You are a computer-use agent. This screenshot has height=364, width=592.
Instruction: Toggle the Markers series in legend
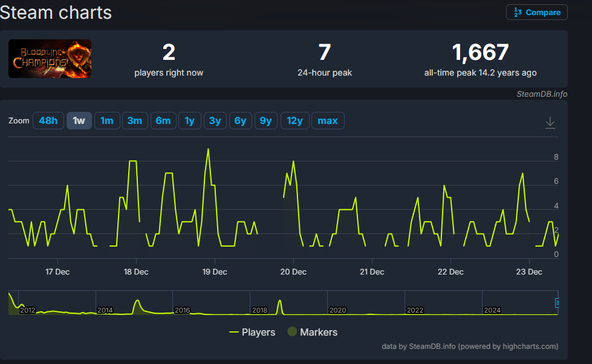click(x=312, y=333)
